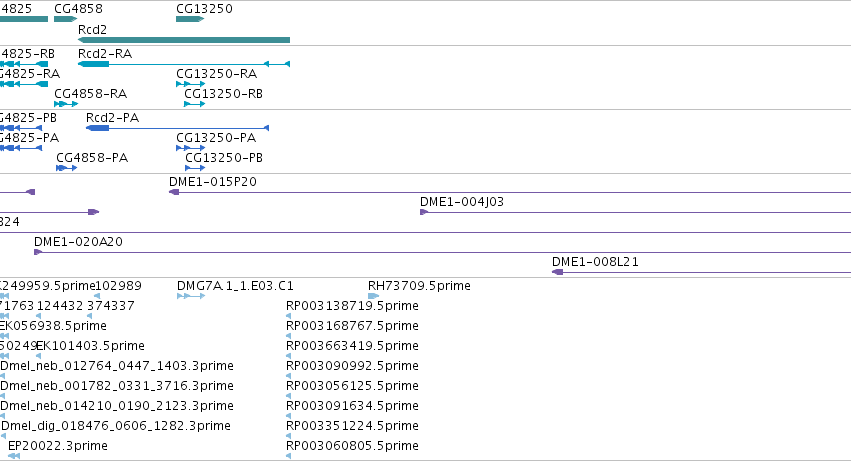Click the EP20022.3prime feature label
Screen dimensions: 851x461
[x=58, y=446]
